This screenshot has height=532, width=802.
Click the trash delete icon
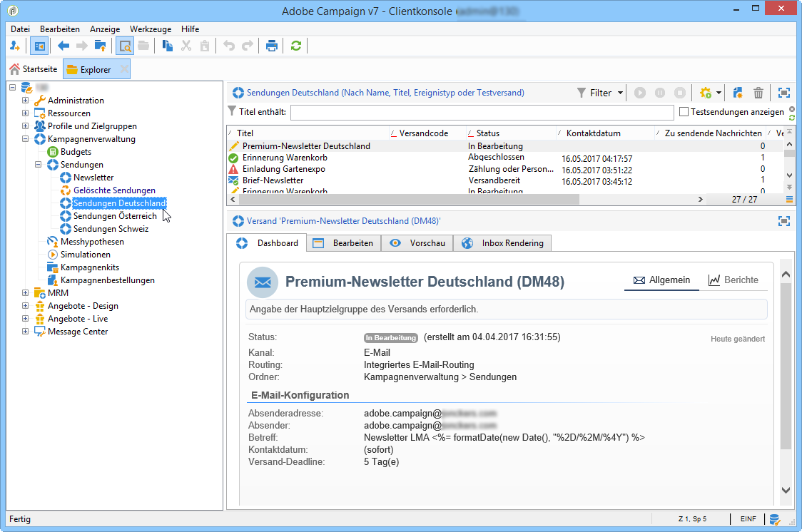point(758,93)
